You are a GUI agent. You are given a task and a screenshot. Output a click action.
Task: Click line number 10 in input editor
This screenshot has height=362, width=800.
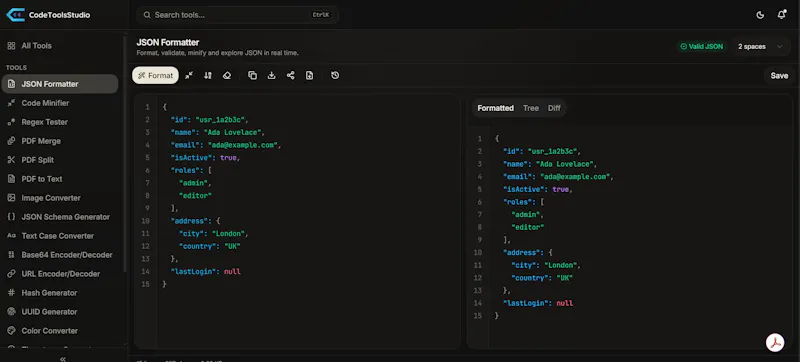click(146, 221)
